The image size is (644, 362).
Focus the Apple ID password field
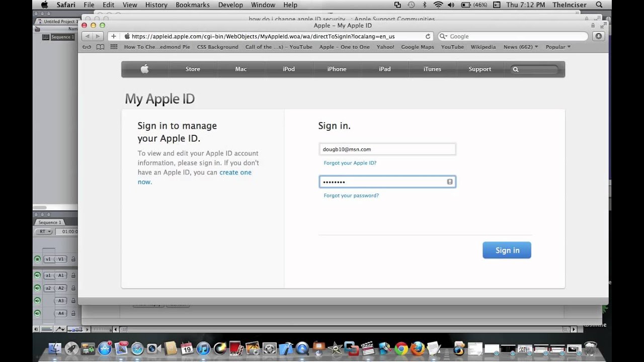[387, 182]
